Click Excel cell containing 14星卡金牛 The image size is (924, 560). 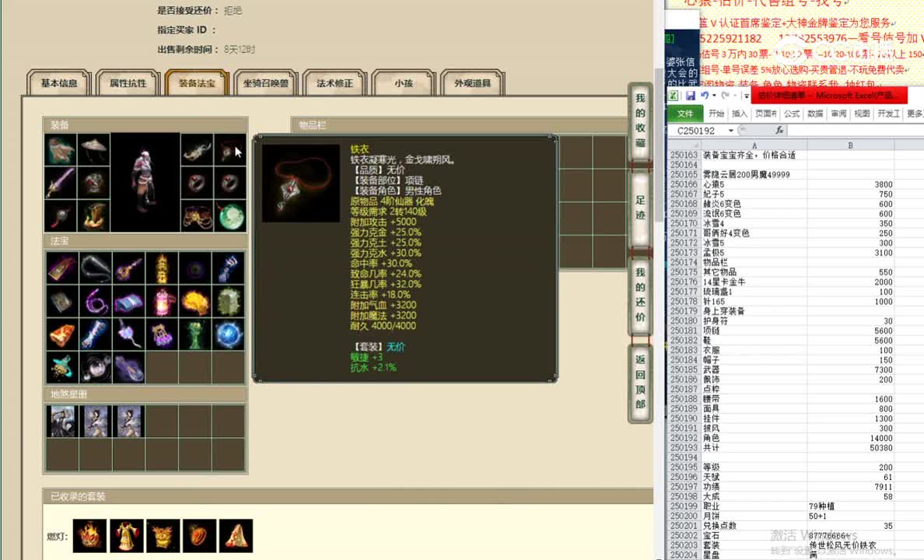click(x=754, y=282)
